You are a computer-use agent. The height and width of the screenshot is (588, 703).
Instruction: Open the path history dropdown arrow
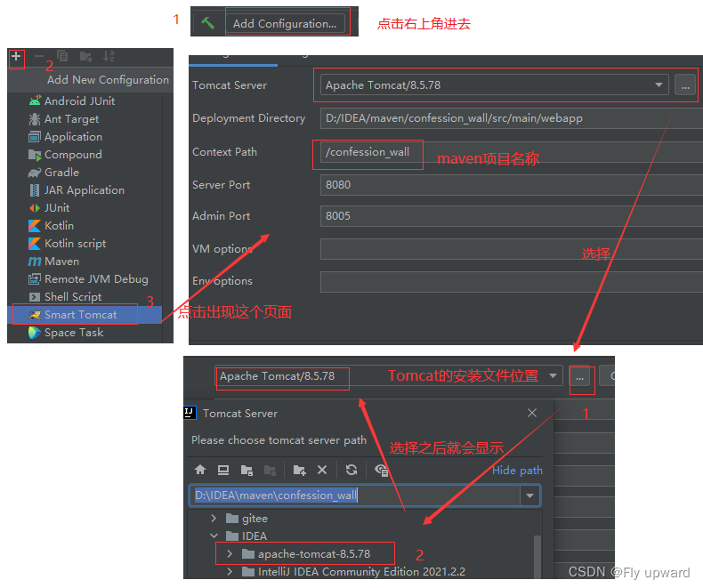[x=530, y=495]
